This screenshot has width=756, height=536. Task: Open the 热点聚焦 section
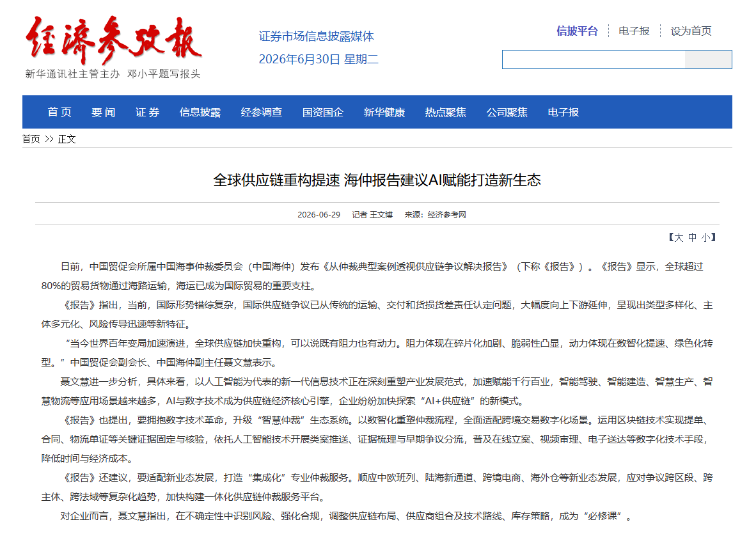coord(446,113)
